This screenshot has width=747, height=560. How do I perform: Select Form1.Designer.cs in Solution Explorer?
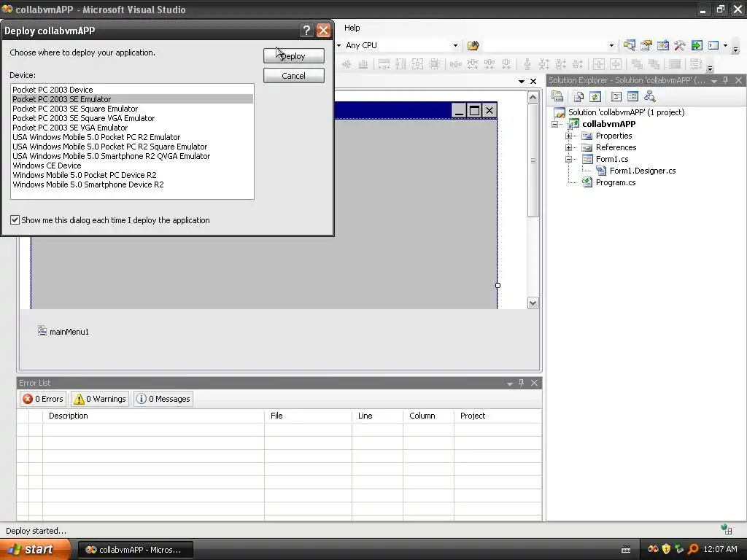pyautogui.click(x=642, y=171)
